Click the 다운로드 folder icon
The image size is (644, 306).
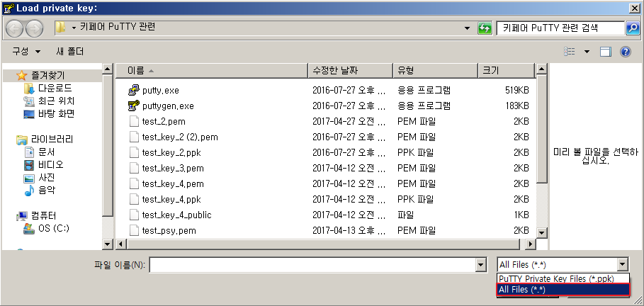(x=29, y=89)
